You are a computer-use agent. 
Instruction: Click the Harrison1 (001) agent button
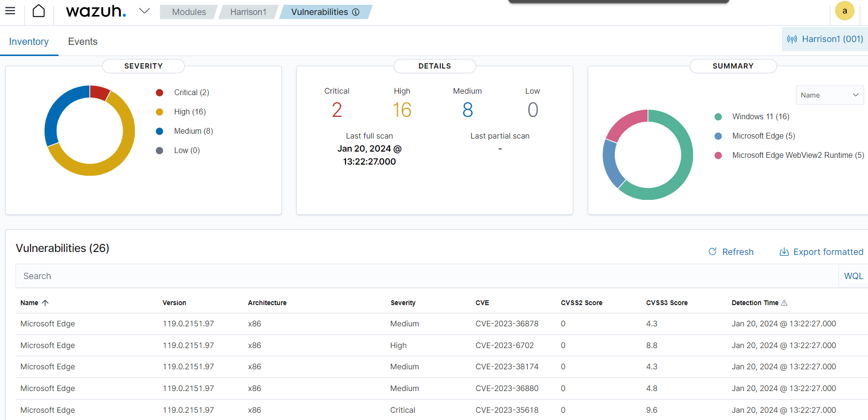825,39
